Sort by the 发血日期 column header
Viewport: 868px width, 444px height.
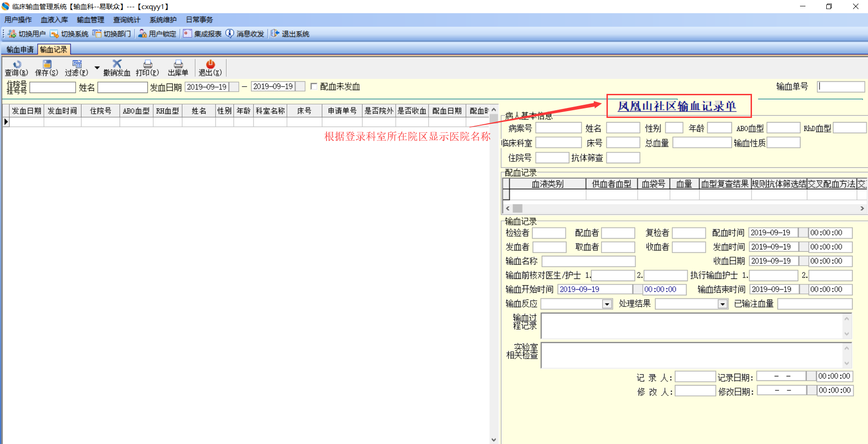(x=27, y=111)
